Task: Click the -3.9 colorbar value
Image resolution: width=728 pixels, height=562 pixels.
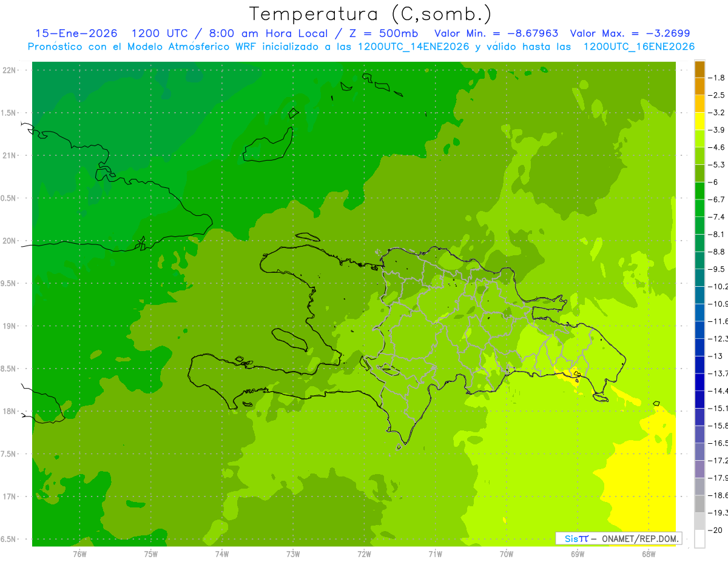Action: [717, 130]
